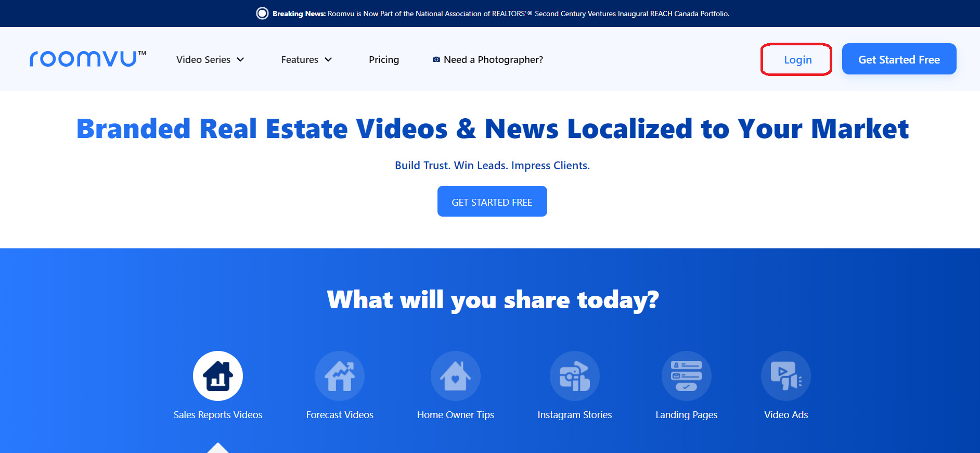The image size is (980, 453).
Task: Click the Login button
Action: tap(797, 60)
